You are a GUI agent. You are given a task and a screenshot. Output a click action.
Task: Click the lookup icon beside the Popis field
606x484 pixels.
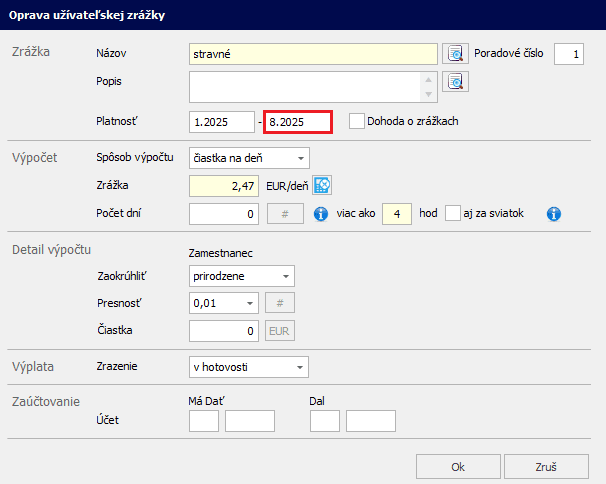pyautogui.click(x=455, y=82)
